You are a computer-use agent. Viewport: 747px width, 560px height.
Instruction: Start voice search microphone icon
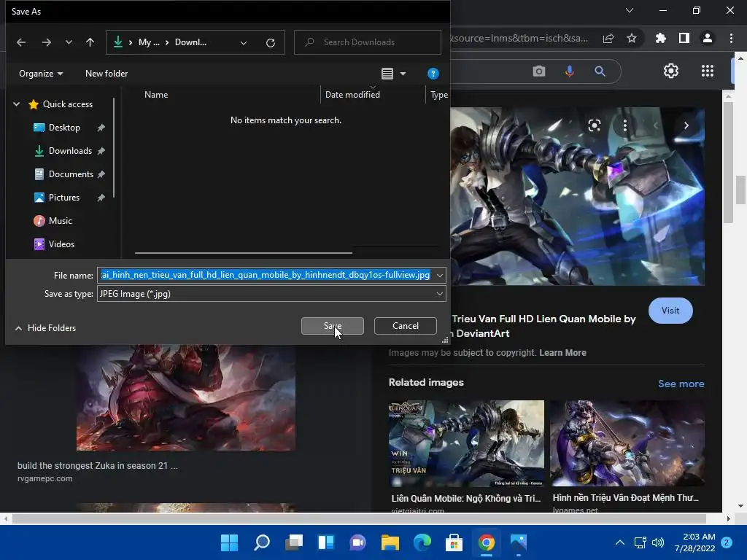[x=569, y=71]
